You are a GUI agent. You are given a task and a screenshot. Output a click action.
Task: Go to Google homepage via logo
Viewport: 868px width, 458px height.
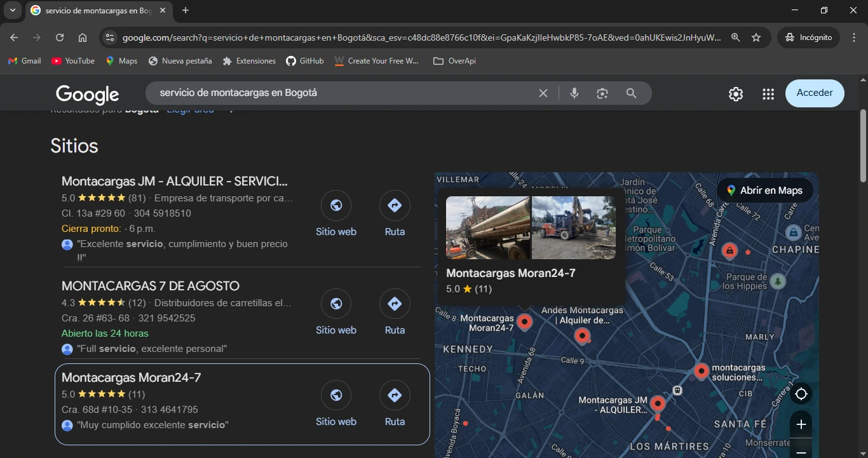88,94
